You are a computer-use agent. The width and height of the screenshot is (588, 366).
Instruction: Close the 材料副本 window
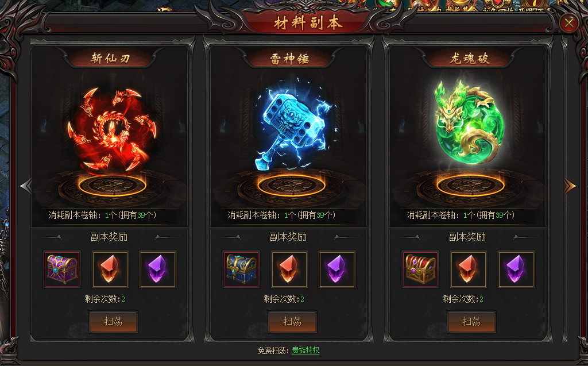point(569,24)
